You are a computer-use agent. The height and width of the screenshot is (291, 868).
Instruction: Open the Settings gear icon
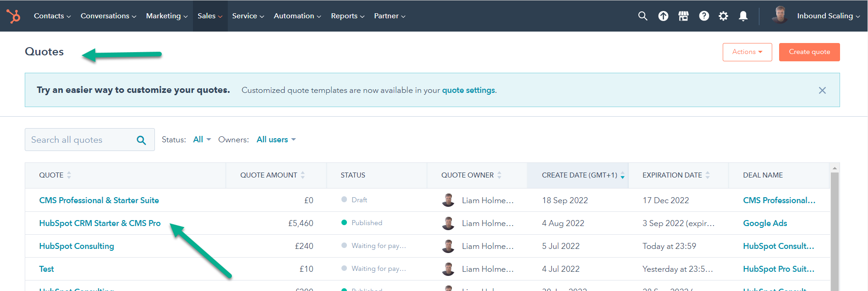point(723,16)
